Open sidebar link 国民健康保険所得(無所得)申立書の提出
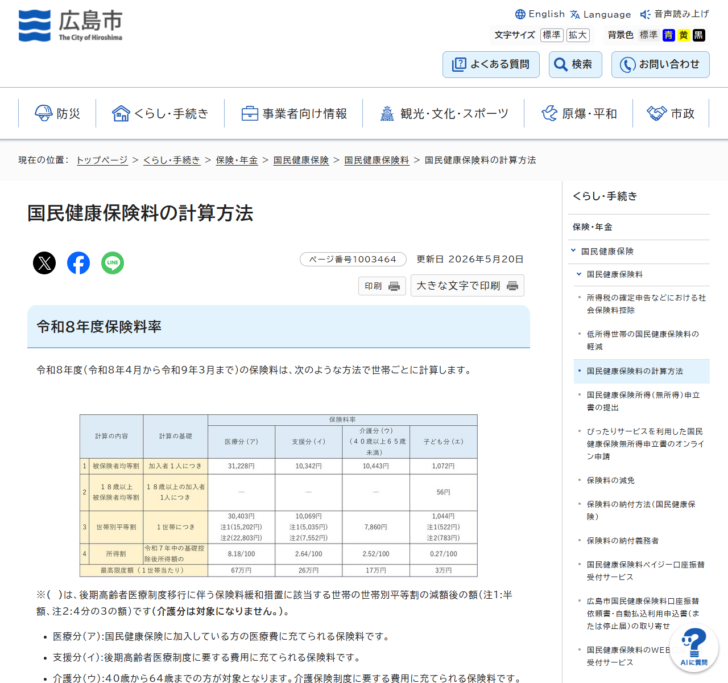 click(643, 401)
